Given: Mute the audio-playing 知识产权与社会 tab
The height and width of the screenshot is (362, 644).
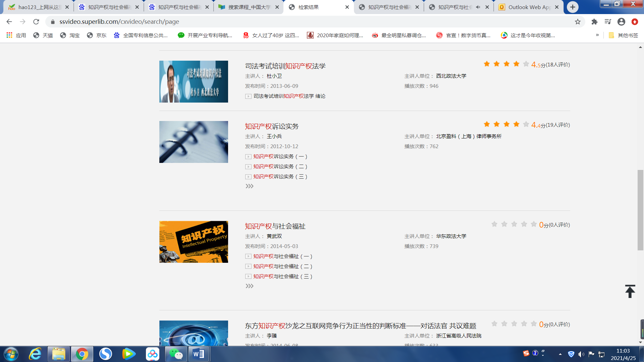Looking at the screenshot, I should (x=478, y=7).
